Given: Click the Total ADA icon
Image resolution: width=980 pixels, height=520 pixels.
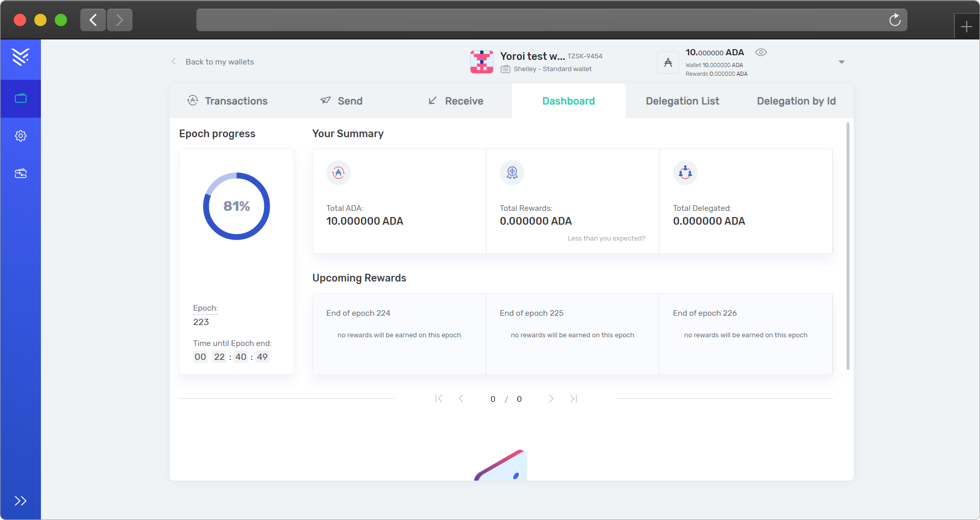Looking at the screenshot, I should (339, 173).
